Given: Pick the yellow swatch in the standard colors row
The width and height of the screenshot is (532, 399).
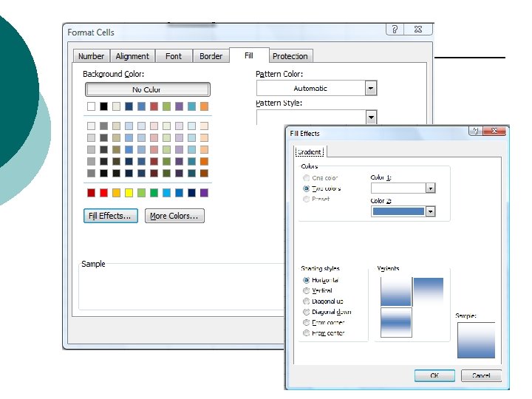Looking at the screenshot, I should [129, 193].
